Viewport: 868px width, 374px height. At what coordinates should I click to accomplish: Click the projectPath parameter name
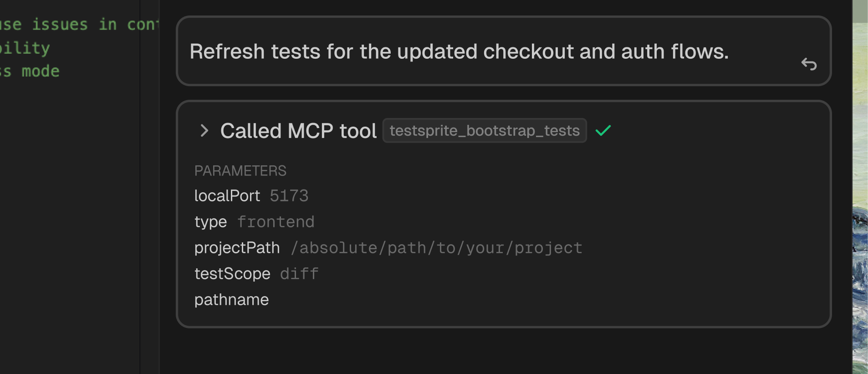tap(237, 248)
